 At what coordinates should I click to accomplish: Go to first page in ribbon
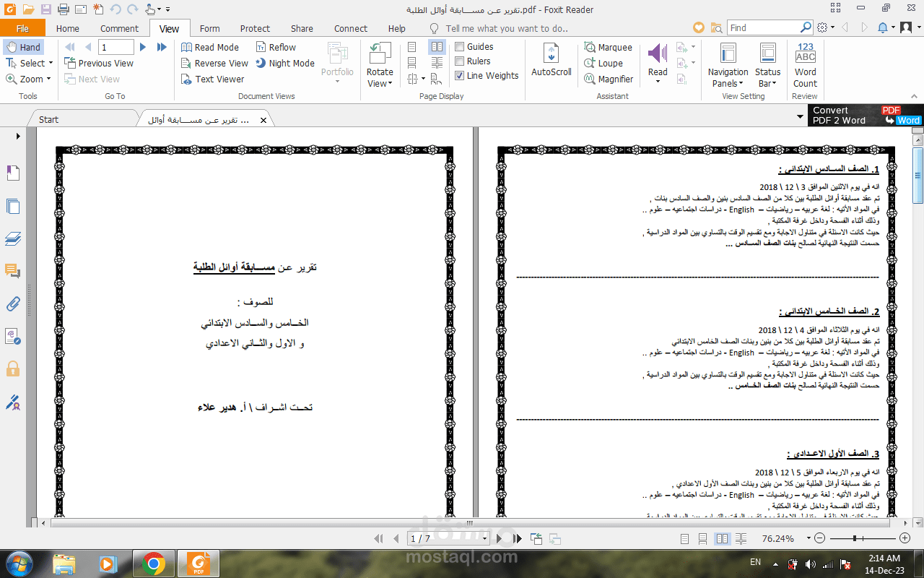[70, 47]
